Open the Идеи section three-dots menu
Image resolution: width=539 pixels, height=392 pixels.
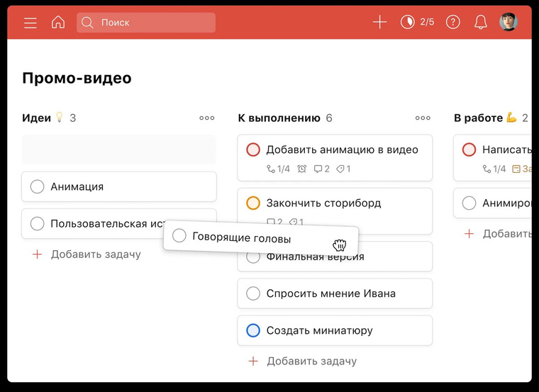coord(207,118)
